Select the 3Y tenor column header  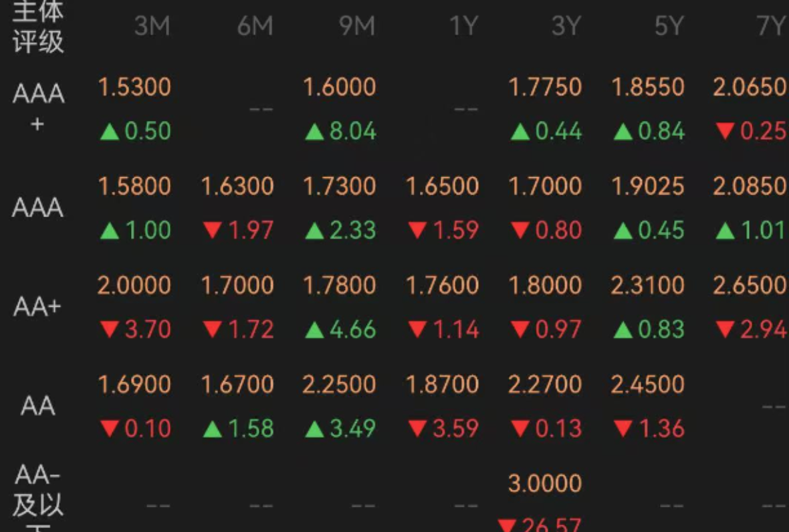coord(566,25)
